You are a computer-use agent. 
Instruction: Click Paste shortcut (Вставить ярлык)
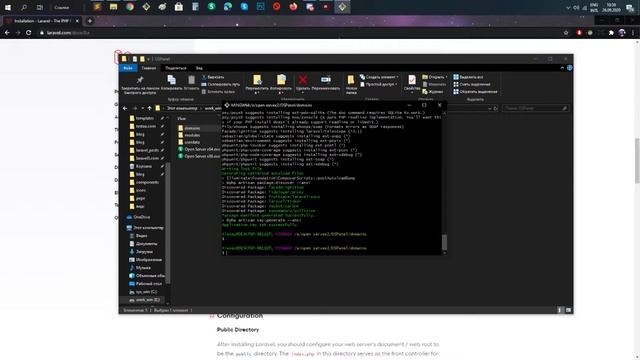pos(218,92)
